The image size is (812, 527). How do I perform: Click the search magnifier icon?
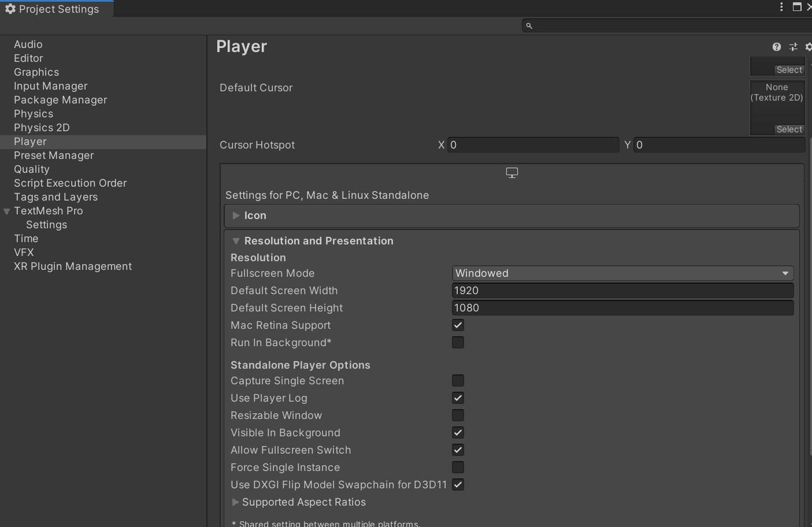[x=529, y=25]
